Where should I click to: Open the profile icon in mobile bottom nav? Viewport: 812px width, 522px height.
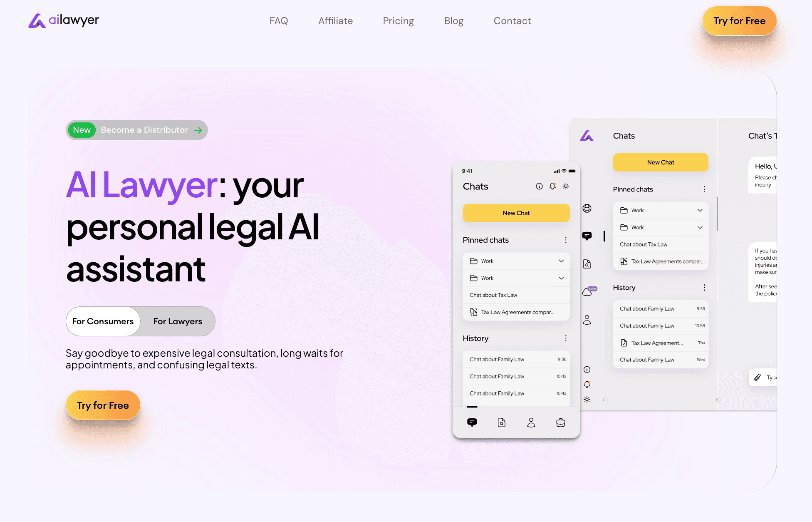tap(531, 423)
